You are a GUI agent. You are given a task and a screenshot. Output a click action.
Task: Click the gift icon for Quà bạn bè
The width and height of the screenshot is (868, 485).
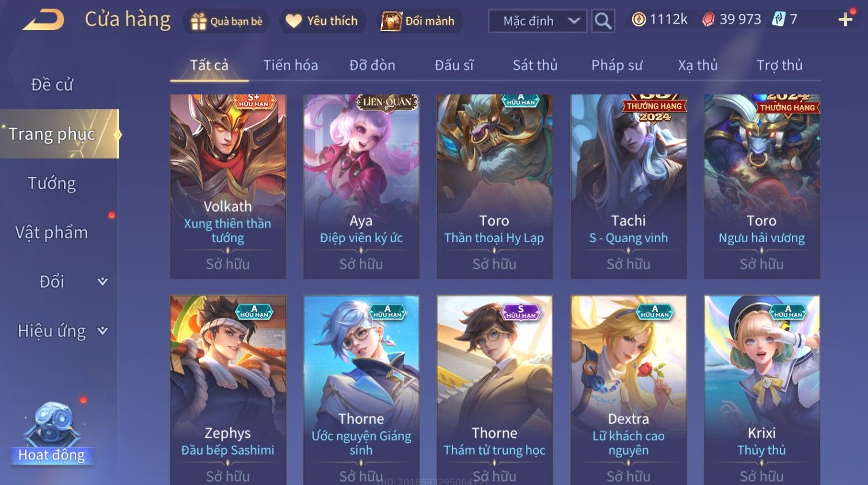(x=199, y=22)
